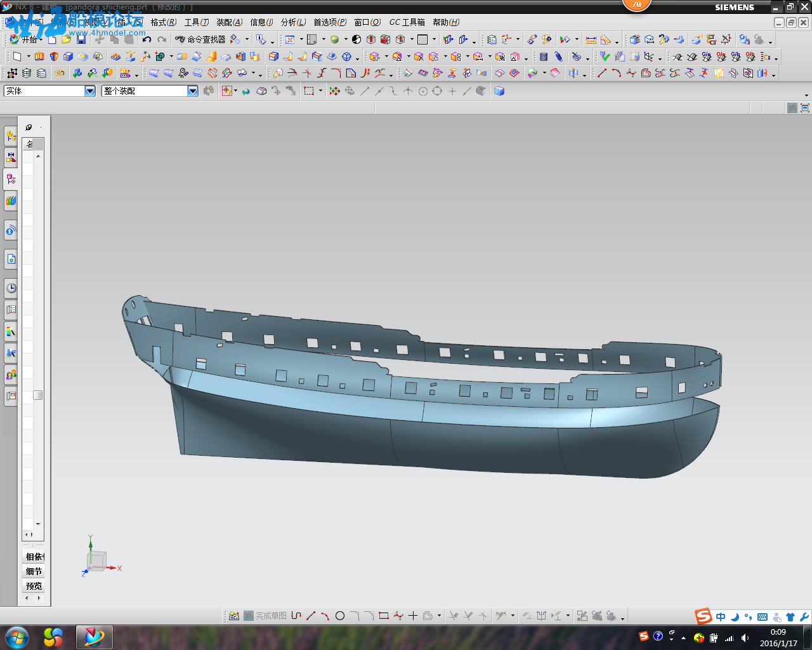Select the Rectangle tool in sketch bar
812x650 pixels.
(x=383, y=616)
